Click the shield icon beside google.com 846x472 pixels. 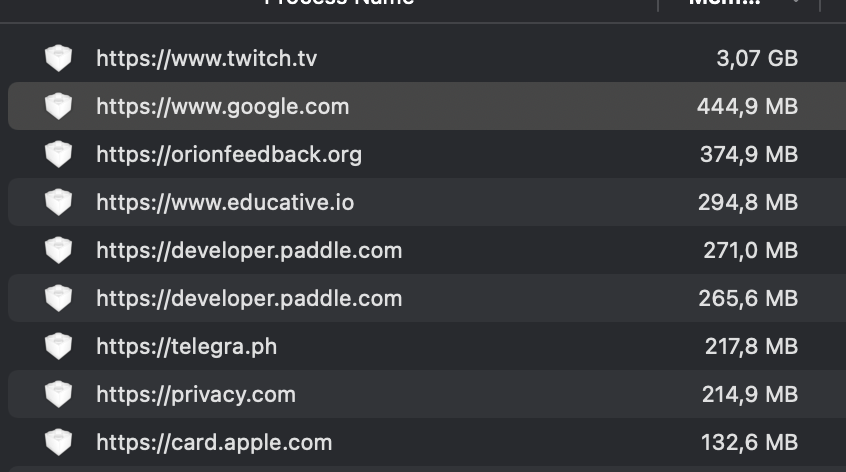tap(59, 106)
